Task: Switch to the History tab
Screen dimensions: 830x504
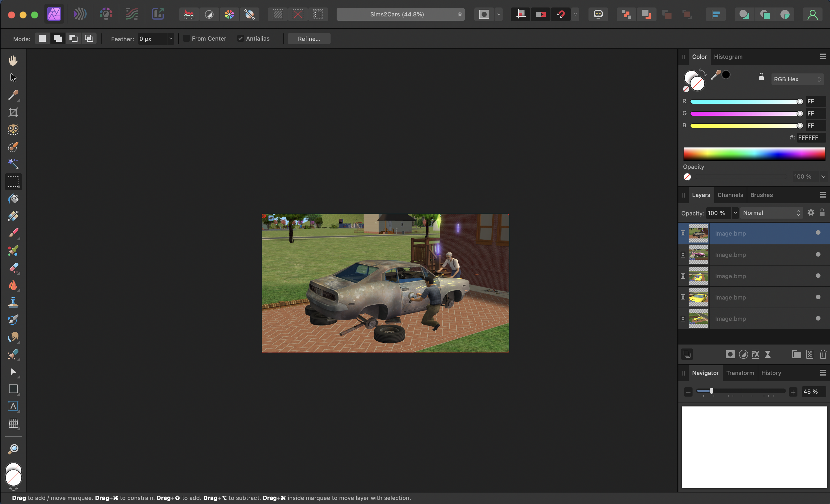Action: point(771,373)
